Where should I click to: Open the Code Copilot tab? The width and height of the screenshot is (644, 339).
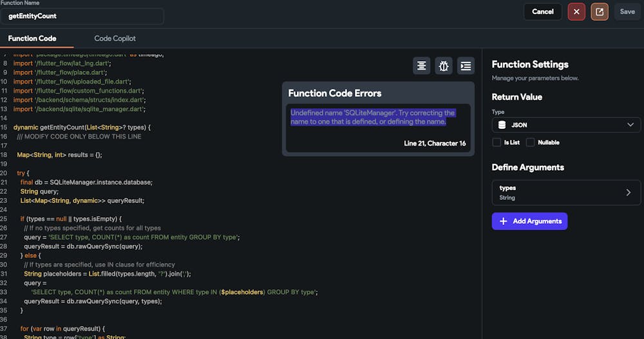click(x=115, y=39)
